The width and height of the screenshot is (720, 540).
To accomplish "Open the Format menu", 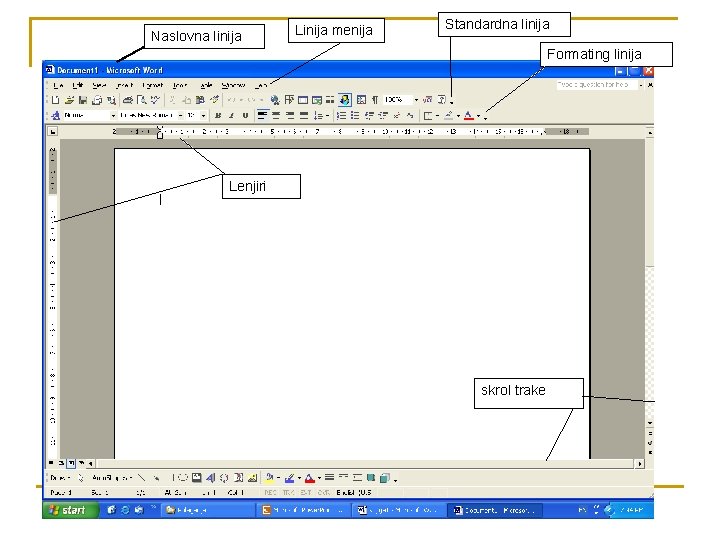I will coord(152,85).
